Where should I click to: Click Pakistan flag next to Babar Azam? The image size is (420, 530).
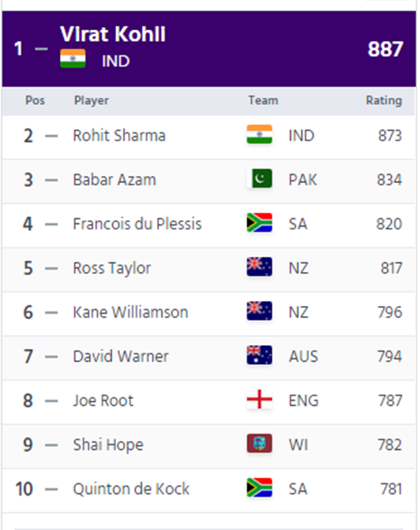[x=259, y=179]
